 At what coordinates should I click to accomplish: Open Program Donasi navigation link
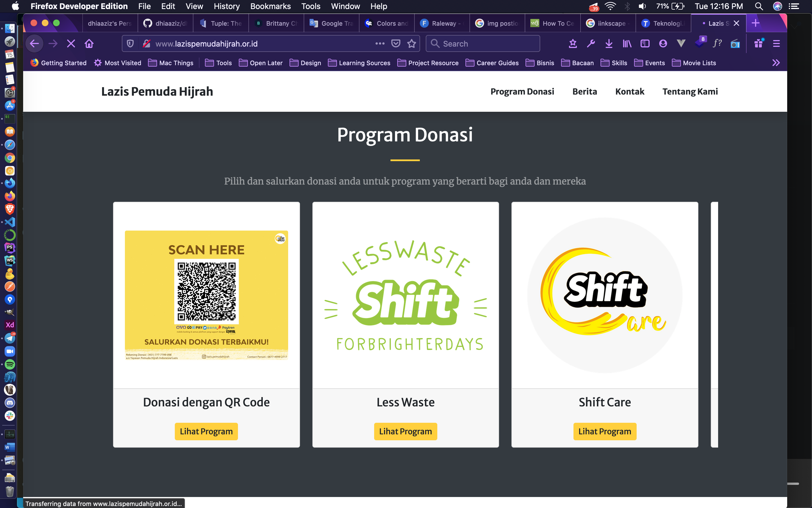tap(522, 91)
